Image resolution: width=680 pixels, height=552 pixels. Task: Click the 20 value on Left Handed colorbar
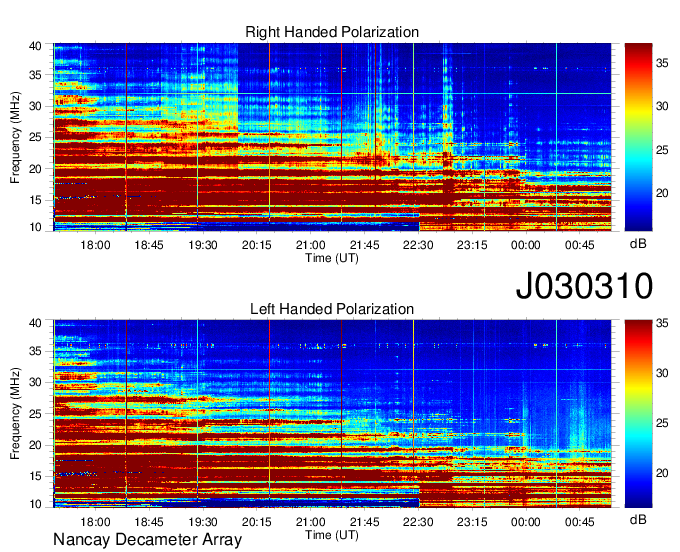click(x=662, y=473)
